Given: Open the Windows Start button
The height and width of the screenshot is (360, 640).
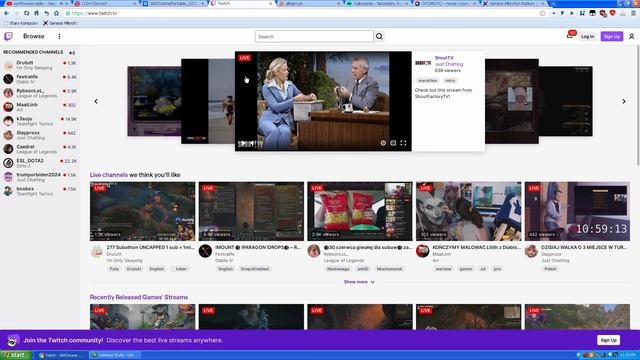Looking at the screenshot, I should click(x=16, y=355).
